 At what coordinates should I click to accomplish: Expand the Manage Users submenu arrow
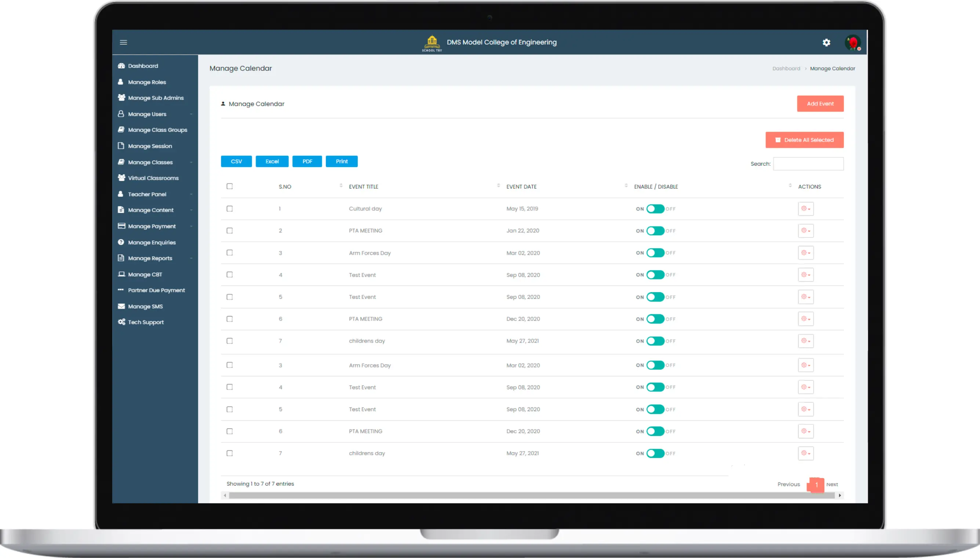[x=191, y=114]
